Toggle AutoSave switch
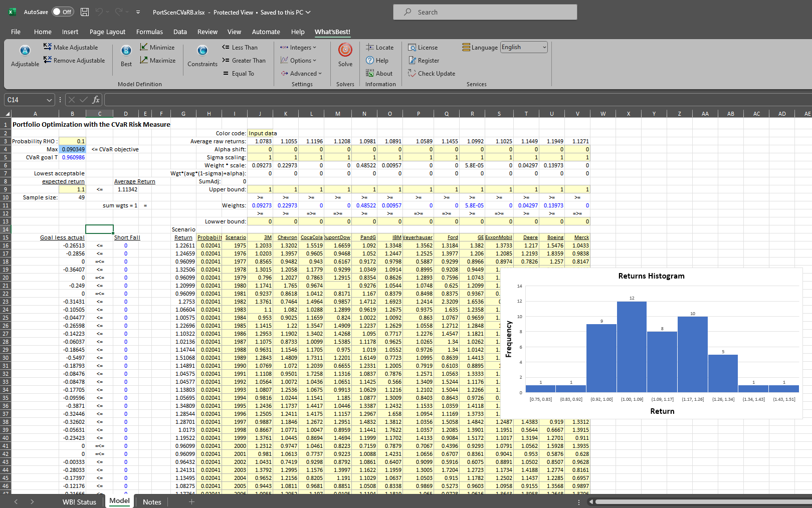The width and height of the screenshot is (812, 508). [63, 12]
